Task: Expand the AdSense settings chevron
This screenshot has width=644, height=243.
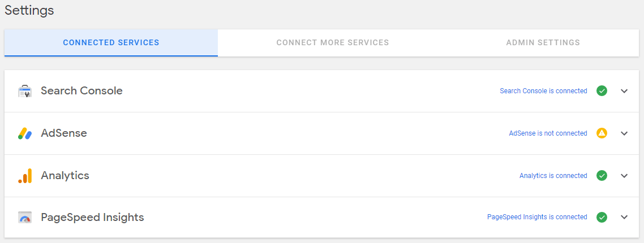Action: [x=624, y=133]
